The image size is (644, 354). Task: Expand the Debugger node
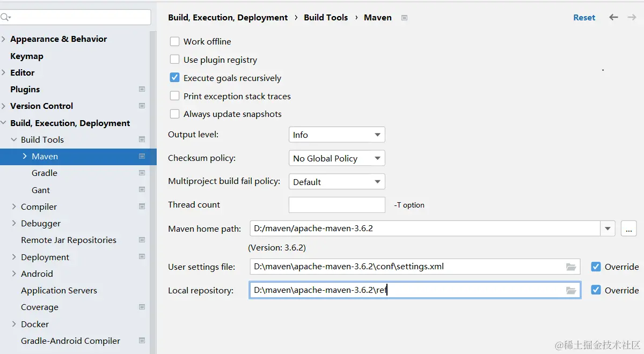pyautogui.click(x=14, y=223)
